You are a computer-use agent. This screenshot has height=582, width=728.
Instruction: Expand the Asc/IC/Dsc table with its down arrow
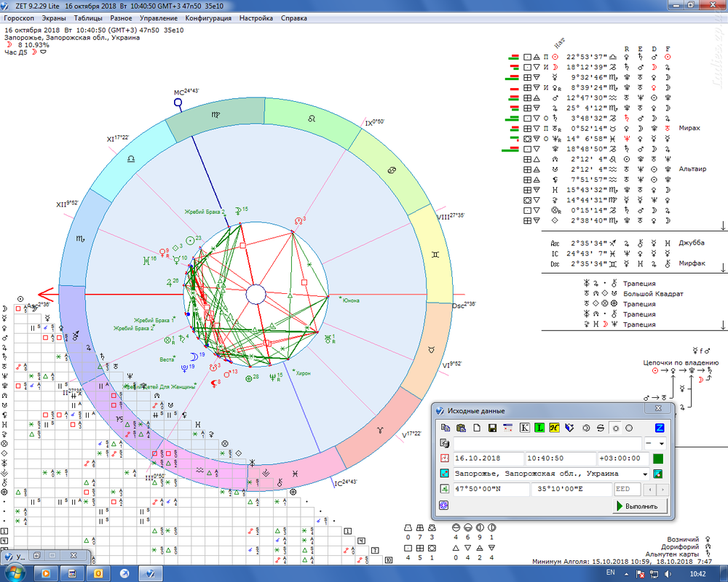tap(723, 268)
